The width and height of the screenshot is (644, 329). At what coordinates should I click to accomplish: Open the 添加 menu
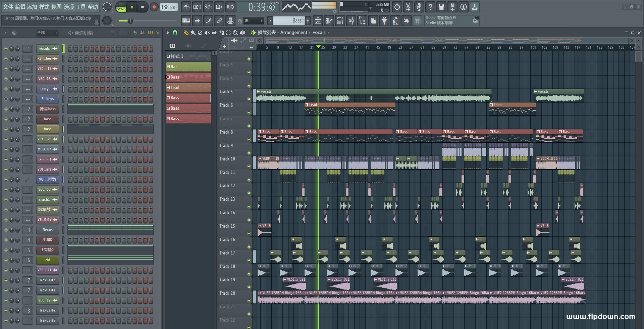click(x=32, y=7)
